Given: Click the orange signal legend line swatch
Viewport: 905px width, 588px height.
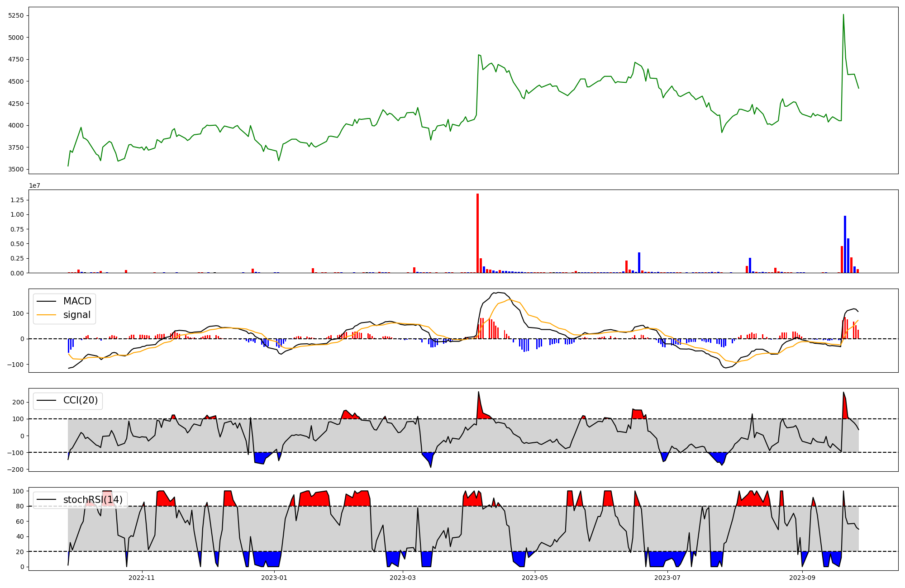Looking at the screenshot, I should [46, 315].
